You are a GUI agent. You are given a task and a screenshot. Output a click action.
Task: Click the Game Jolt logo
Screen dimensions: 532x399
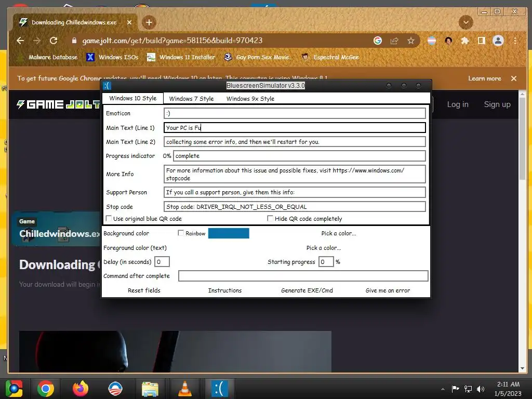tap(58, 104)
